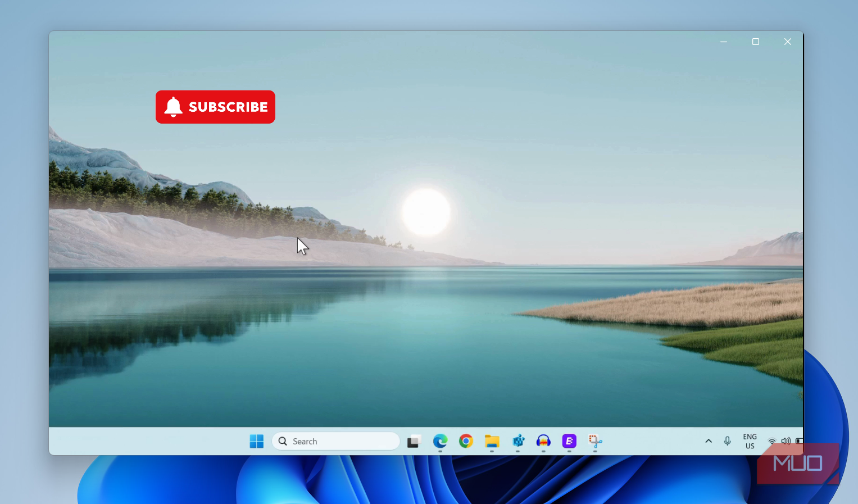Launch Microsoft Edge from the taskbar

coord(440,442)
